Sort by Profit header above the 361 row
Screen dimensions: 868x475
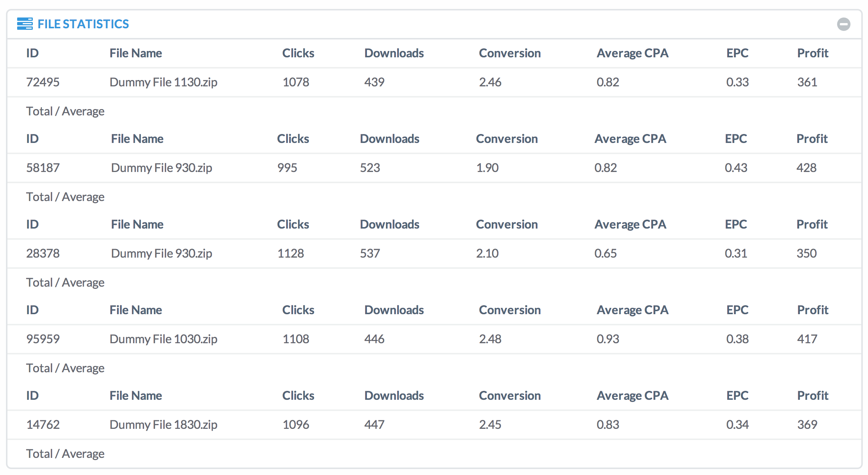tap(812, 53)
